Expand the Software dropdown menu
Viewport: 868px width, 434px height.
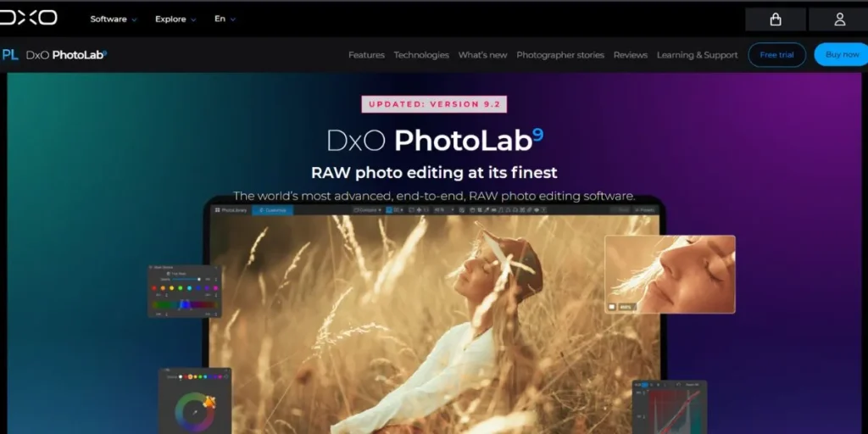coord(113,19)
